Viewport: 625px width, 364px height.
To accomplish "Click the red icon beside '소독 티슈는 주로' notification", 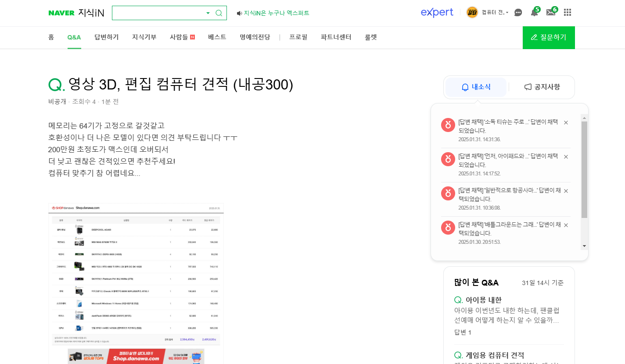I will point(448,125).
